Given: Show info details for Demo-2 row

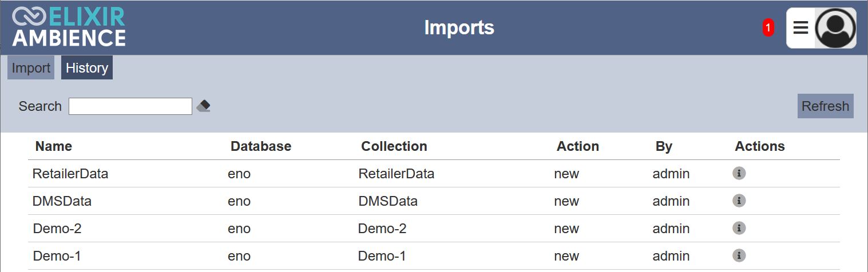Looking at the screenshot, I should click(739, 228).
